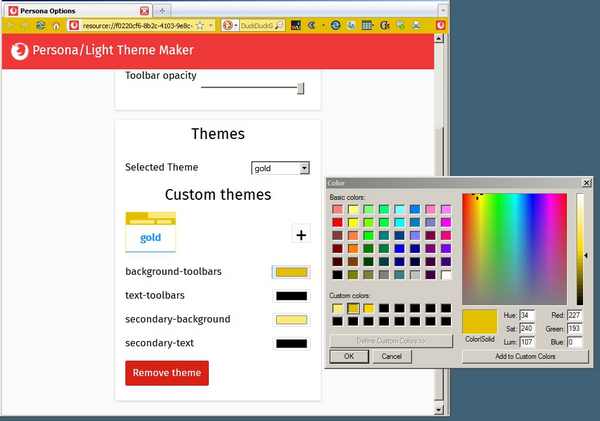This screenshot has width=600, height=421.
Task: Click the search magnifier icon
Action: (280, 26)
